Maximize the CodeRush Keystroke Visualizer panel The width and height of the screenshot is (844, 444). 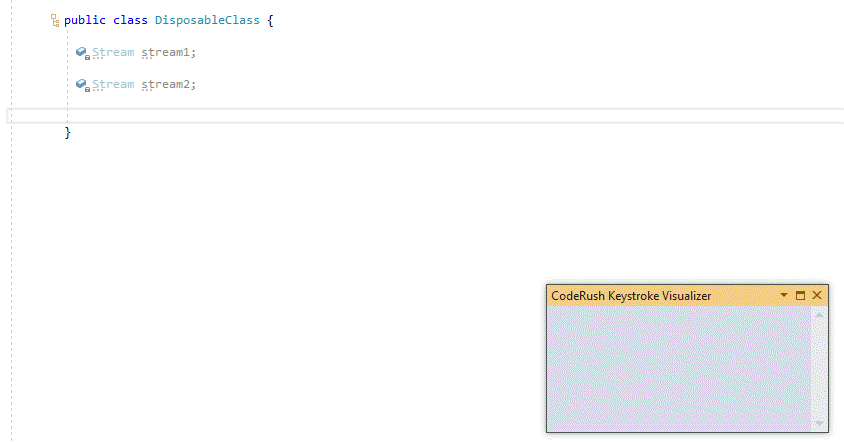pyautogui.click(x=800, y=295)
